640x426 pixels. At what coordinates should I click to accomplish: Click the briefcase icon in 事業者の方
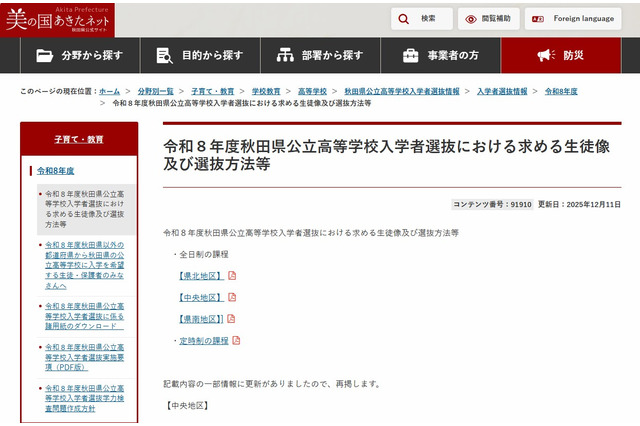coord(410,55)
